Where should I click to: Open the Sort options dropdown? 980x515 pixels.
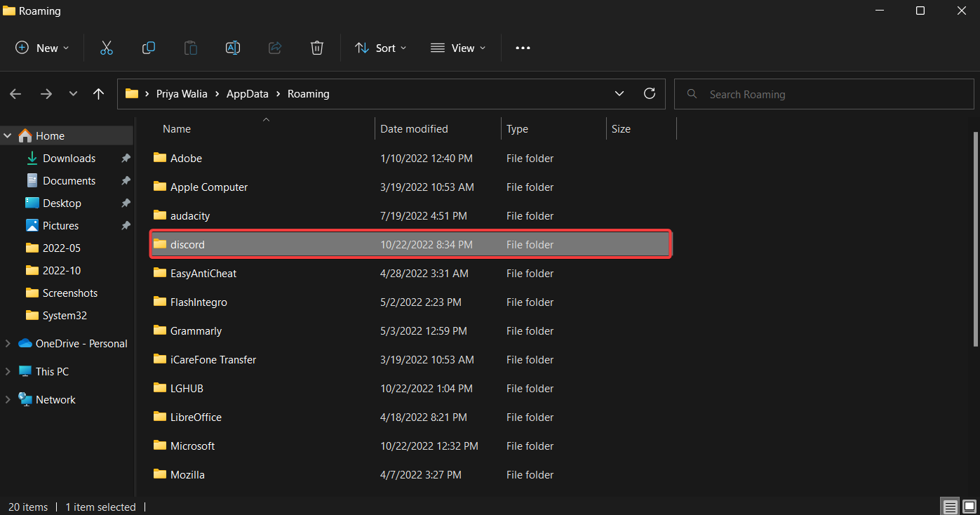tap(380, 48)
